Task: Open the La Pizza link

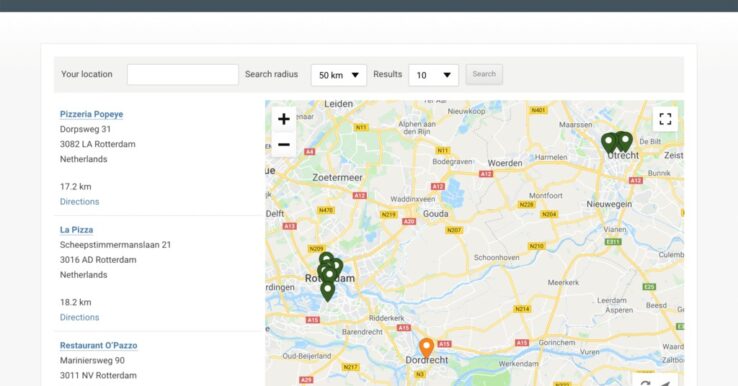Action: coord(76,230)
